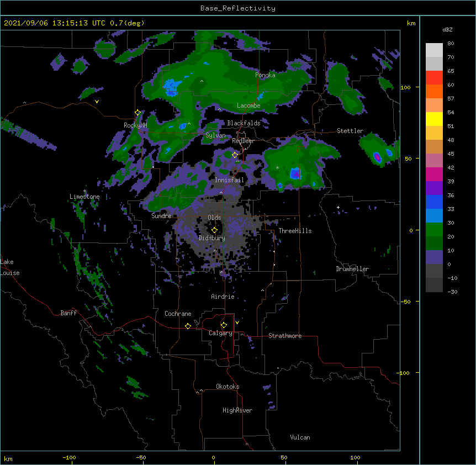Click the Strathmore label

coord(285,336)
